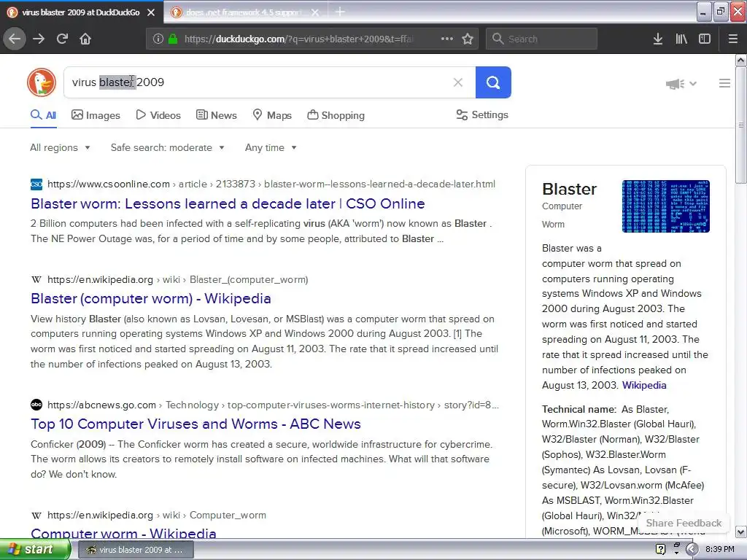
Task: Open a new browser tab
Action: click(340, 12)
